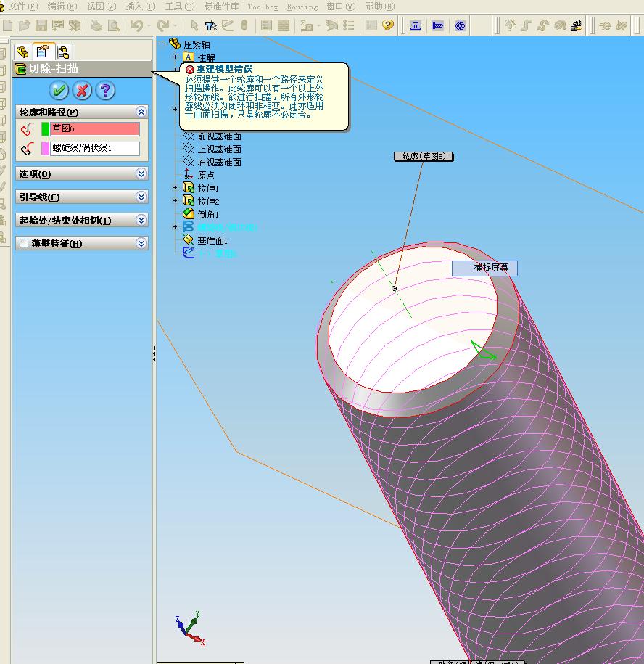
Task: Select the 倒角1 chamfer feature
Action: 208,215
